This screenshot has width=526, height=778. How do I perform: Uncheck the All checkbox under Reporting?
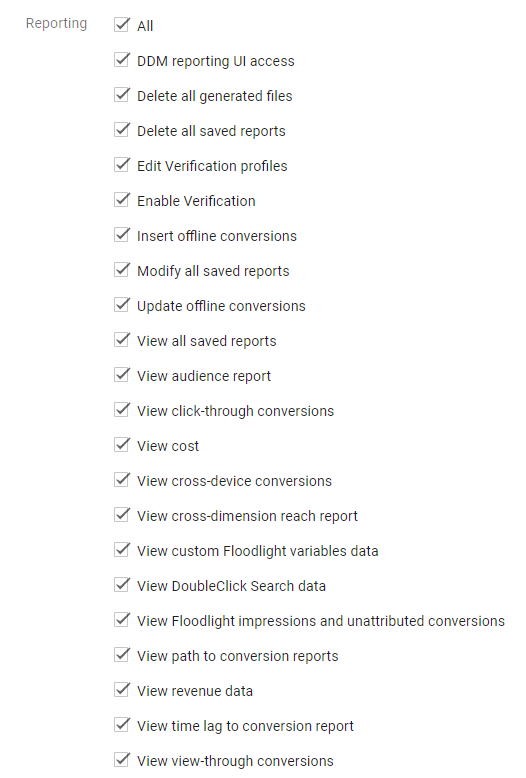[x=122, y=25]
